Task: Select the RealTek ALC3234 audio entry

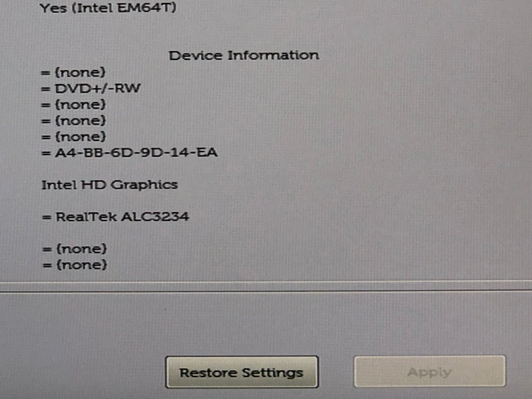Action: pos(122,217)
